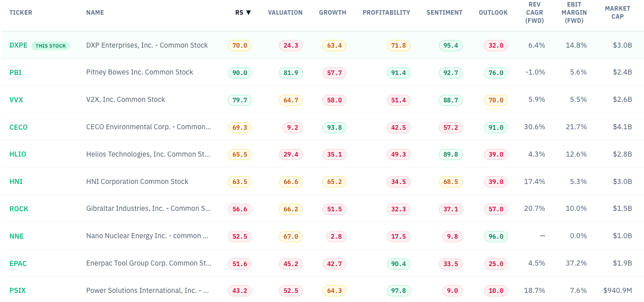Select the name HNI Corporation Common Stock
644x302 pixels.
point(137,182)
